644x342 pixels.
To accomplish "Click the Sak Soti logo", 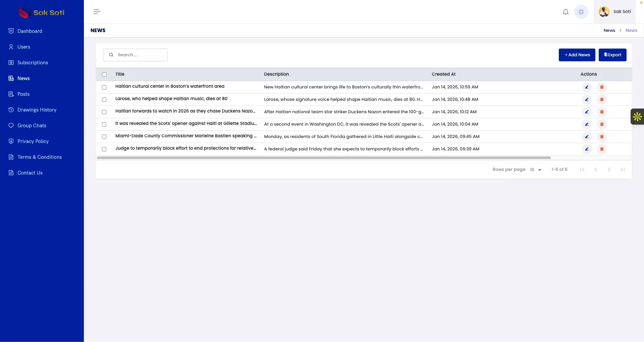I will (42, 13).
